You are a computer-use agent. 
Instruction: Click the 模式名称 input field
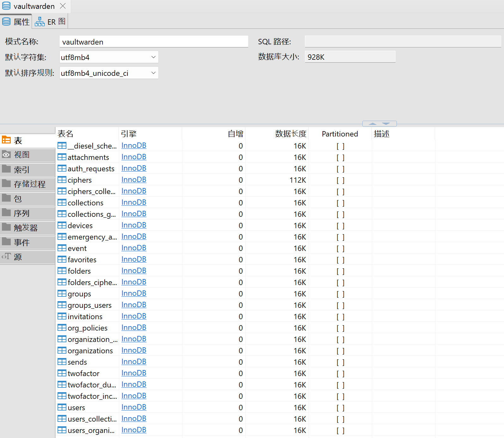click(x=154, y=42)
